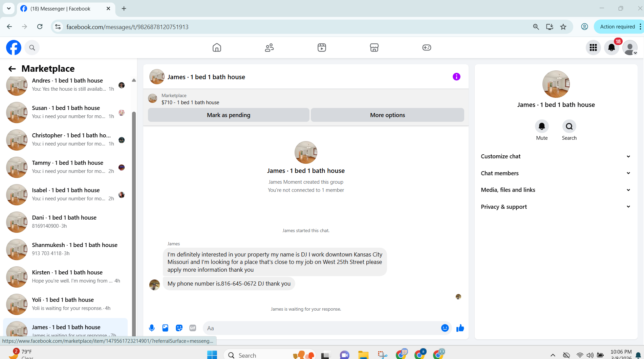This screenshot has height=359, width=644.
Task: Click the Action required button
Action: [617, 27]
